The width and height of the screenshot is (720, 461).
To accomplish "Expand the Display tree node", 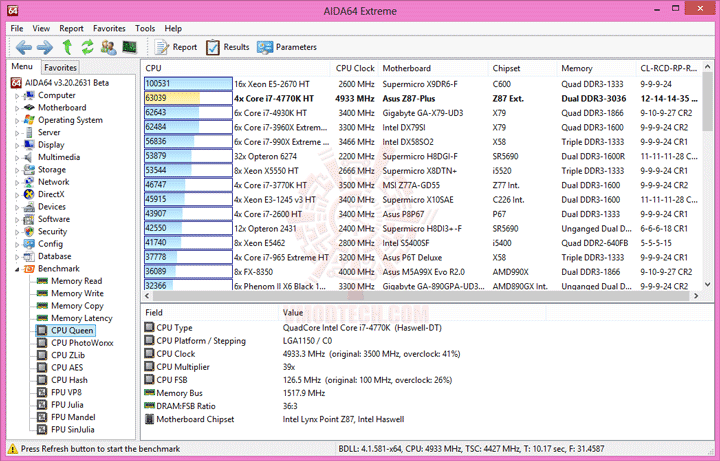I will click(x=17, y=146).
